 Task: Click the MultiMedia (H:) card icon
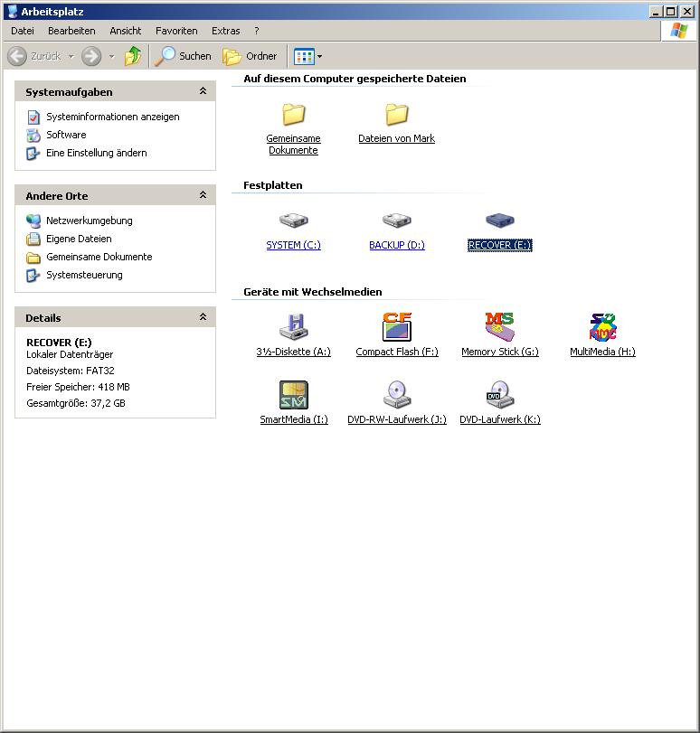[602, 327]
